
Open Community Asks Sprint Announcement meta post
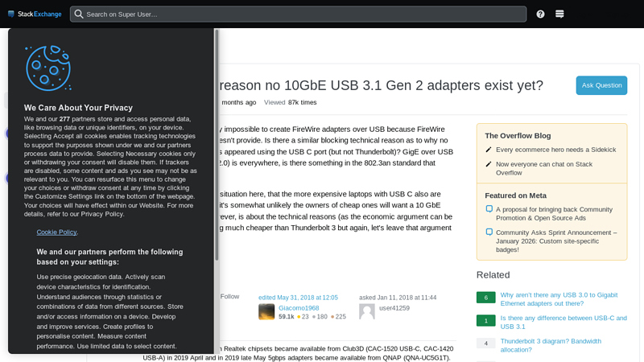point(556,241)
